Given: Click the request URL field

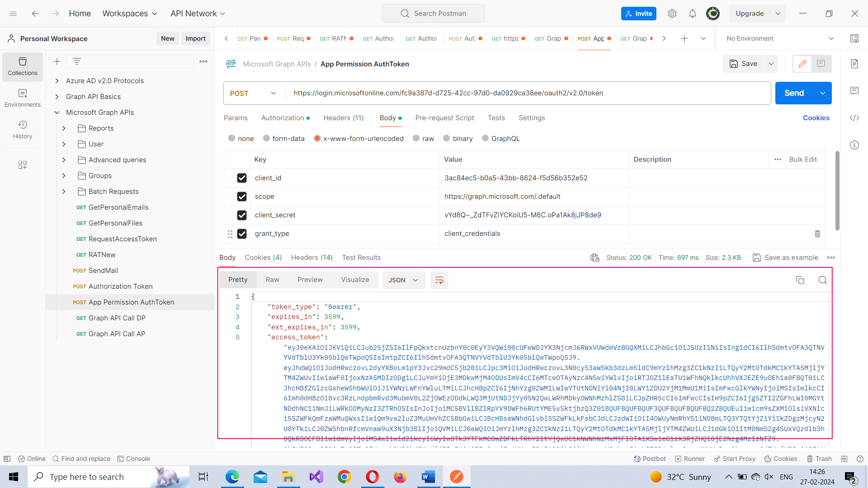Looking at the screenshot, I should tap(528, 93).
